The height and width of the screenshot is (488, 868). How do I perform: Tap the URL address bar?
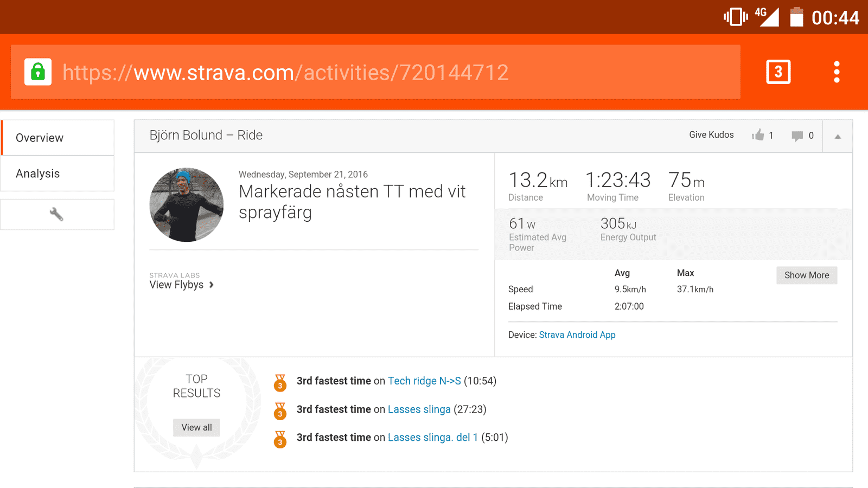click(375, 72)
